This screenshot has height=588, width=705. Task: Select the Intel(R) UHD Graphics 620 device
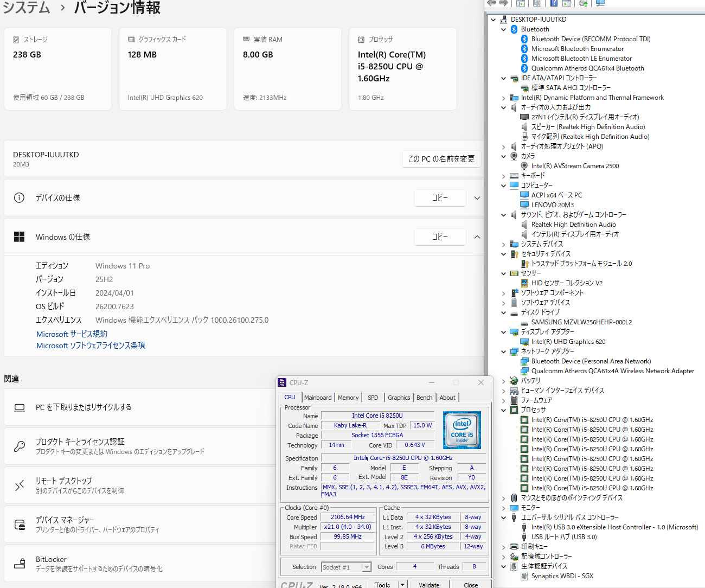point(568,342)
